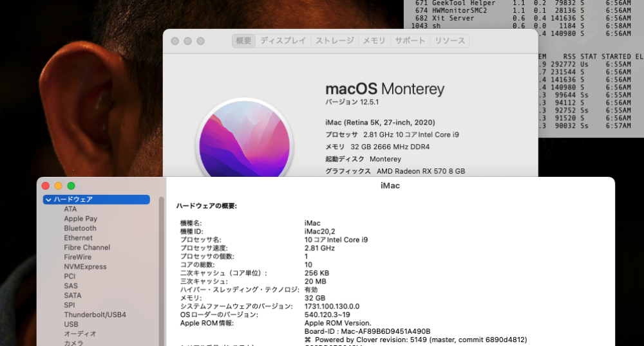
Task: Select Bluetooth in hardware sidebar
Action: pos(80,228)
